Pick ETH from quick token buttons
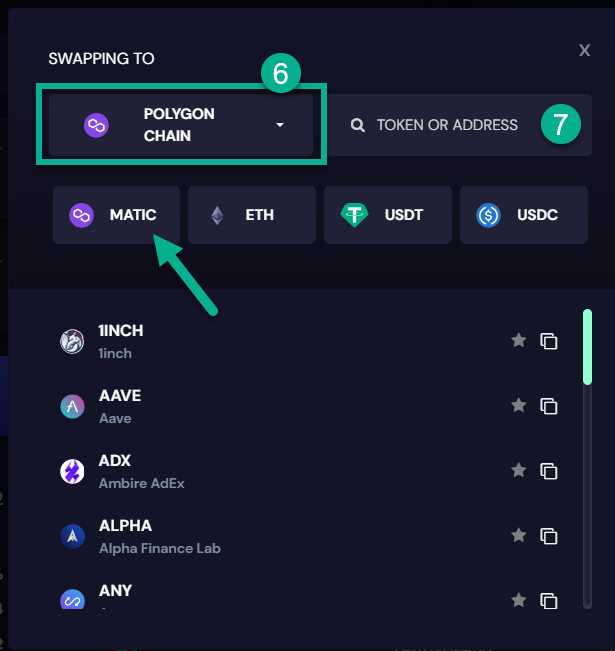Screen dimensions: 615x651 pos(252,215)
